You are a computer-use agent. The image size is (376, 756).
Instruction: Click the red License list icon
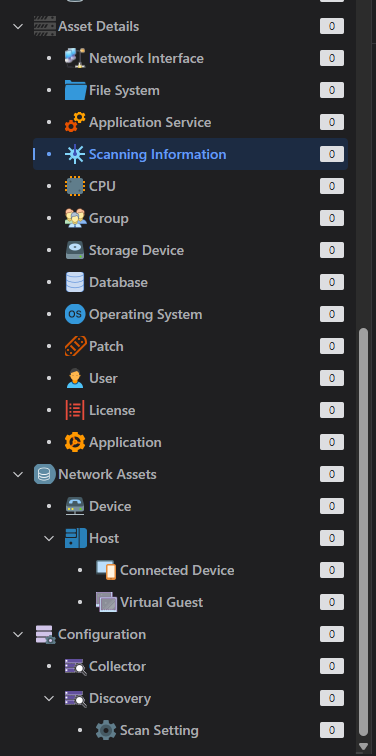pyautogui.click(x=75, y=410)
